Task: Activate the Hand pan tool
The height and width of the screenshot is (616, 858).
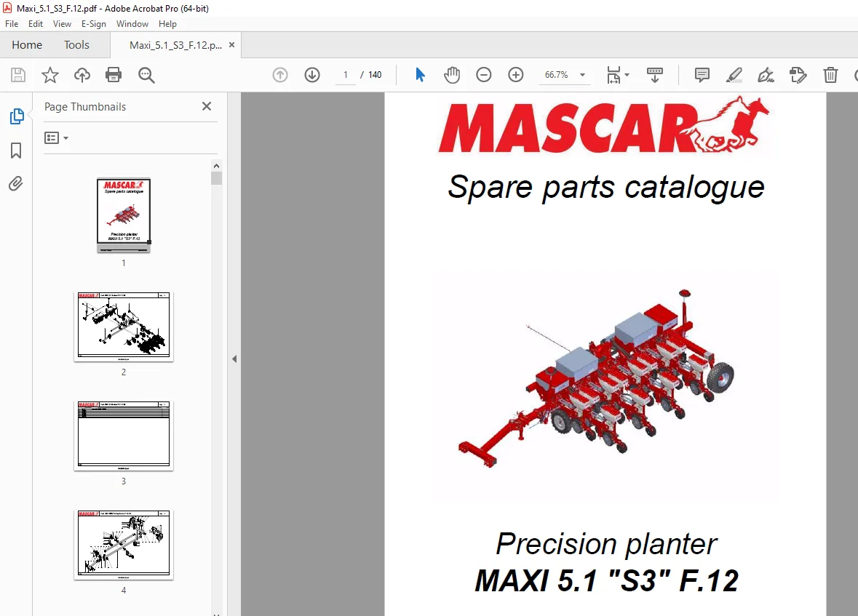Action: (452, 75)
